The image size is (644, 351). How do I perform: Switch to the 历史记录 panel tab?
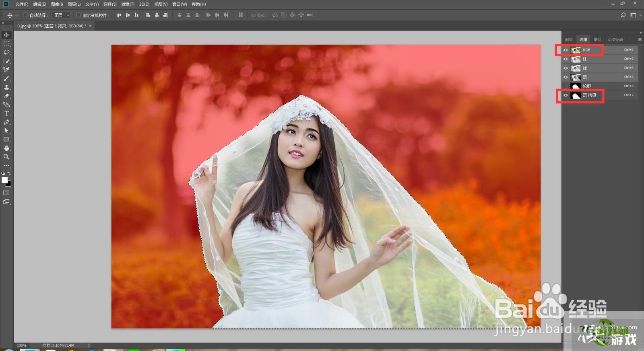615,39
